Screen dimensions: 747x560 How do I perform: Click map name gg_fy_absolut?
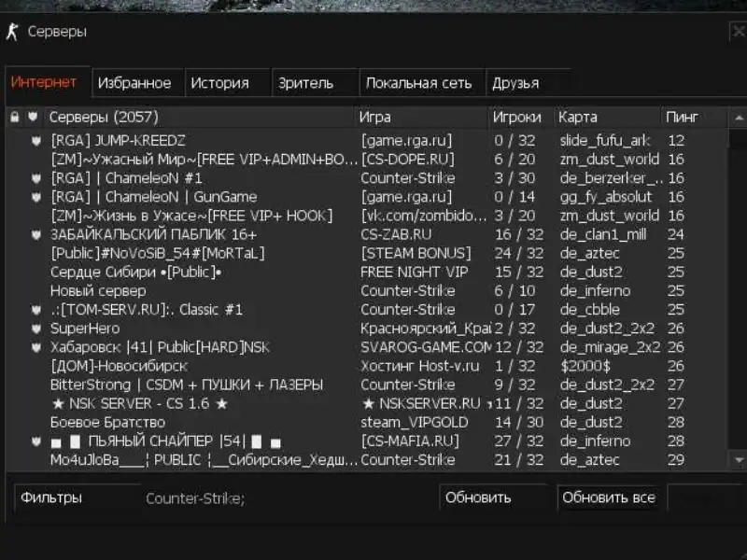[x=606, y=197]
